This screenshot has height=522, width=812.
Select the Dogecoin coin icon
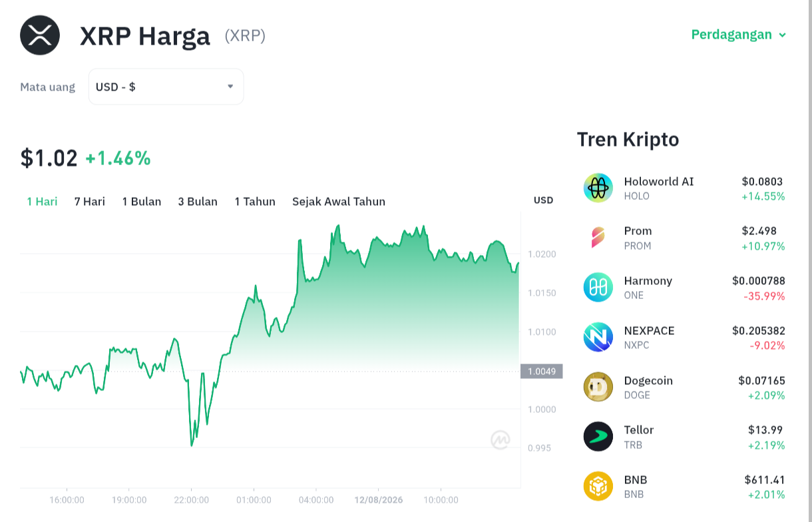tap(598, 387)
